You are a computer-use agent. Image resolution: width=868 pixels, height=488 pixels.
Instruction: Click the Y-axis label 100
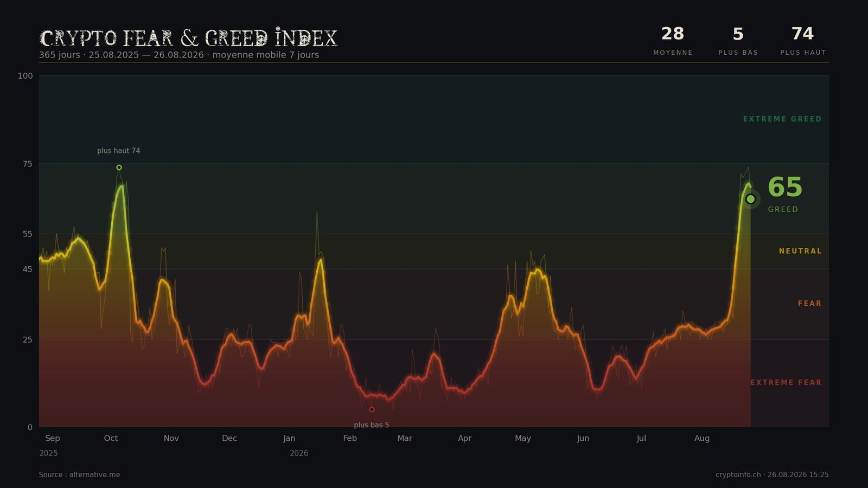[x=25, y=76]
